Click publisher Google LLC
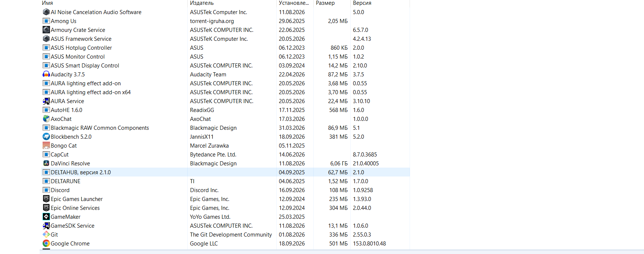This screenshot has width=644, height=254. (204, 243)
